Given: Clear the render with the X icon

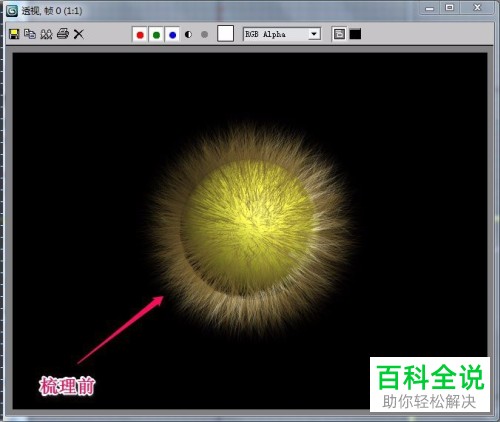Looking at the screenshot, I should click(79, 34).
